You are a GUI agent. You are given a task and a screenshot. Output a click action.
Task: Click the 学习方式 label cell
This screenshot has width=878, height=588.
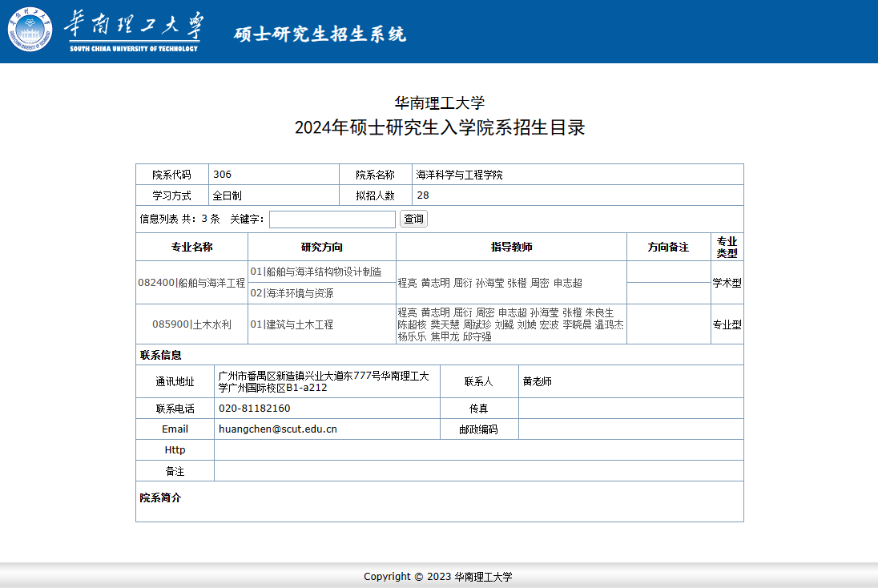click(172, 195)
